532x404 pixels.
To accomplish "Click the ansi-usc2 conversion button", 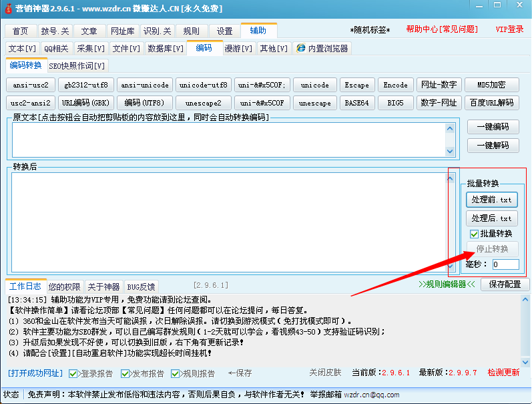I will (31, 85).
